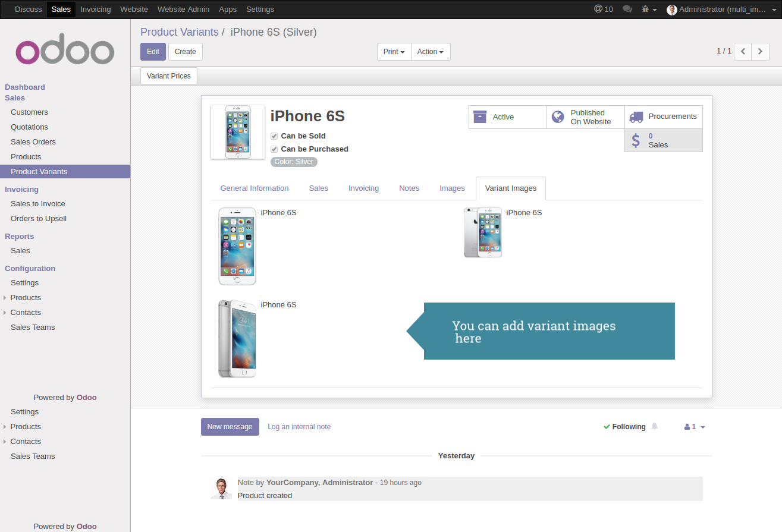Open the debug bug icon menu
782x532 pixels.
[x=649, y=9]
